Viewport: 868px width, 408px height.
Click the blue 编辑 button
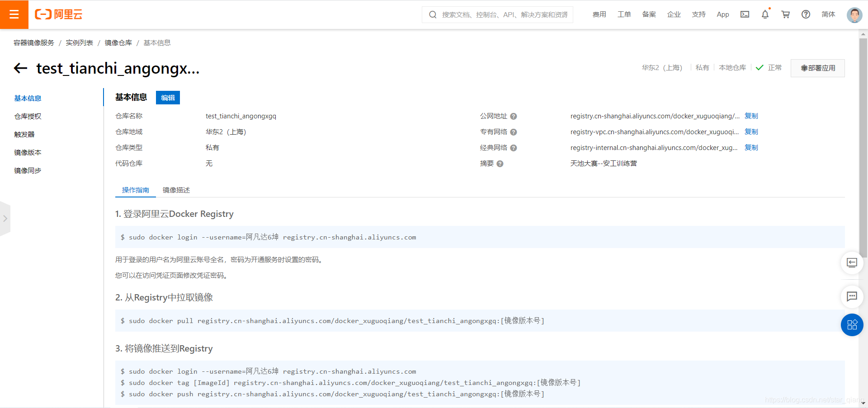(x=168, y=98)
